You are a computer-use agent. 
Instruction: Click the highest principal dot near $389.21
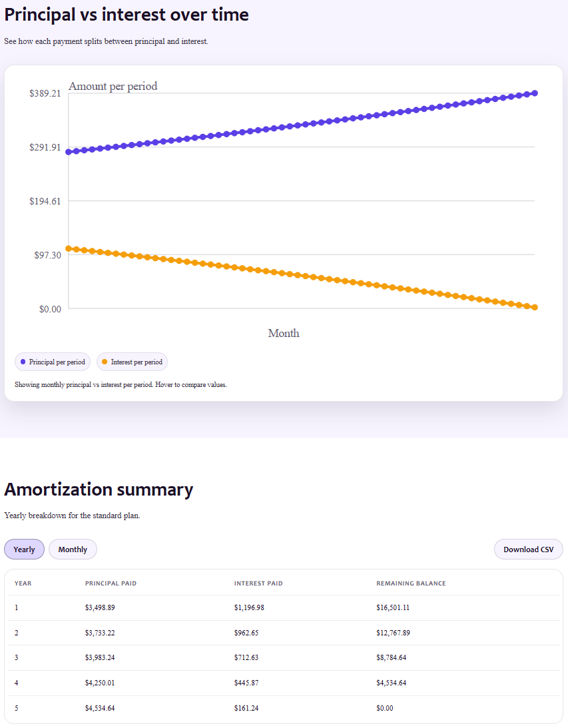(x=535, y=93)
